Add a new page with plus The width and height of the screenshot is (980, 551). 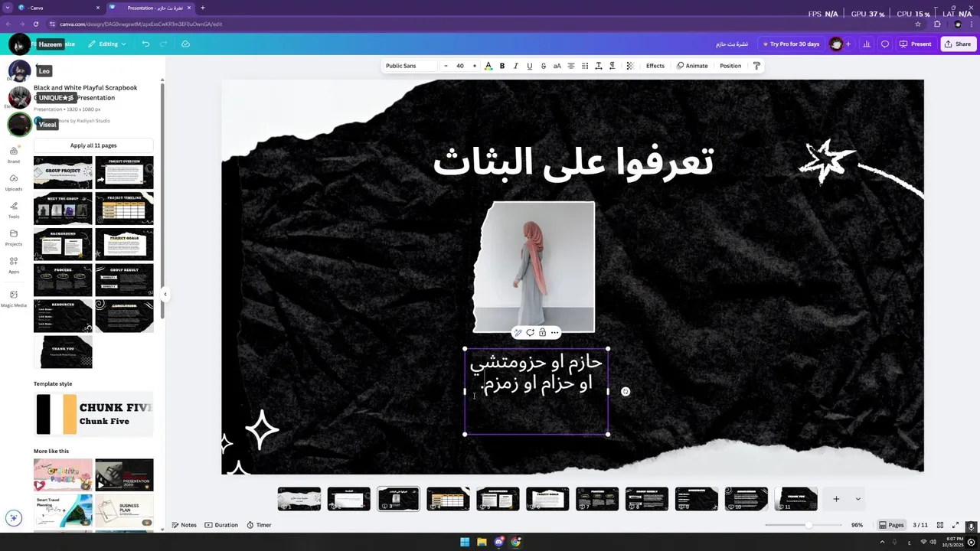[x=836, y=499]
